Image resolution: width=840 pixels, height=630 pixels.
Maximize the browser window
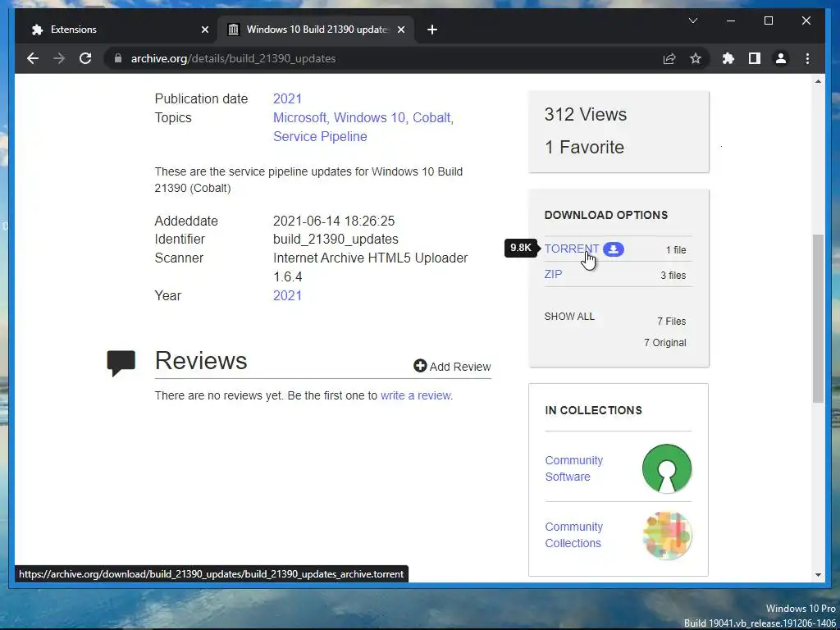[768, 21]
